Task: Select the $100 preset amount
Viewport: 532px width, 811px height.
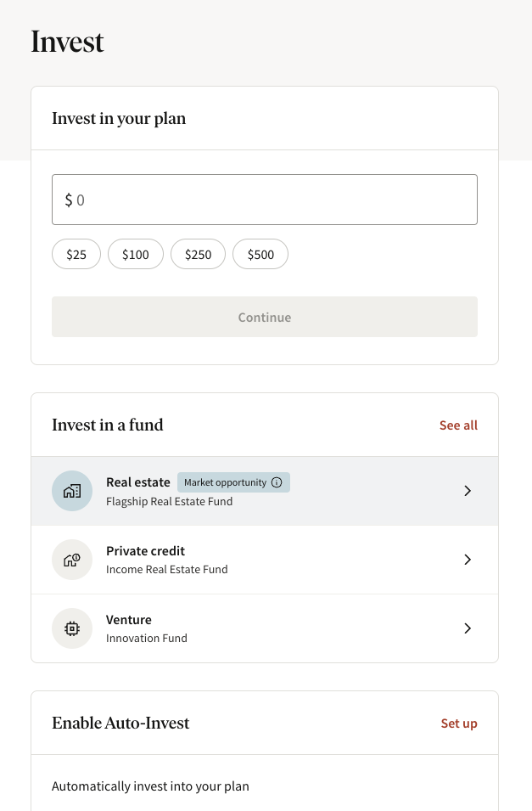Action: 136,254
